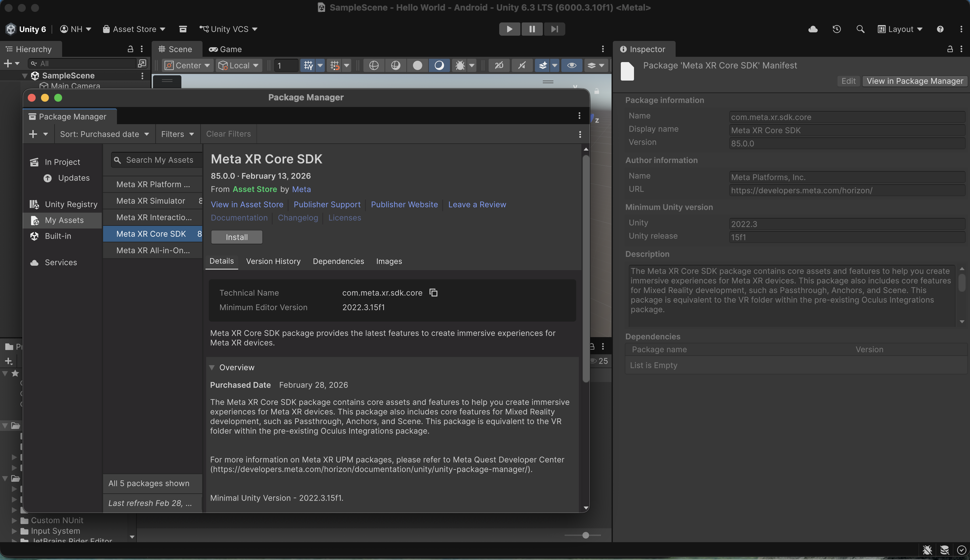This screenshot has width=970, height=560.
Task: Open the Sort: Purchased date dropdown
Action: coord(104,134)
